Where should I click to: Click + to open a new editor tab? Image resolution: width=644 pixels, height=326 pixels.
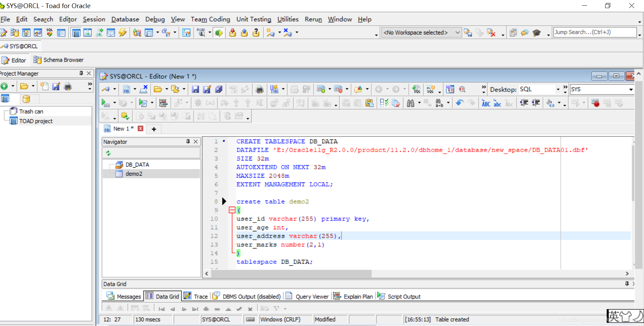pos(154,129)
